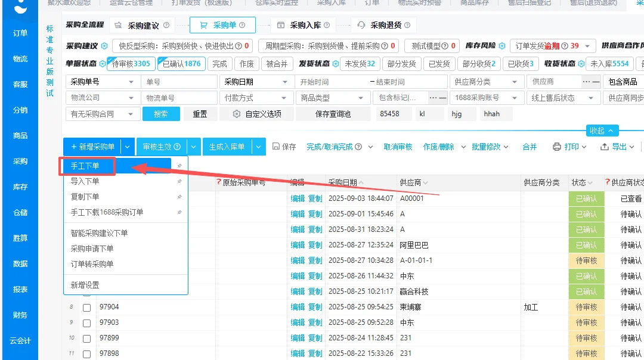Screen dimensions: 644x360
Task: Open the 物流 sidebar module
Action: tap(20, 58)
